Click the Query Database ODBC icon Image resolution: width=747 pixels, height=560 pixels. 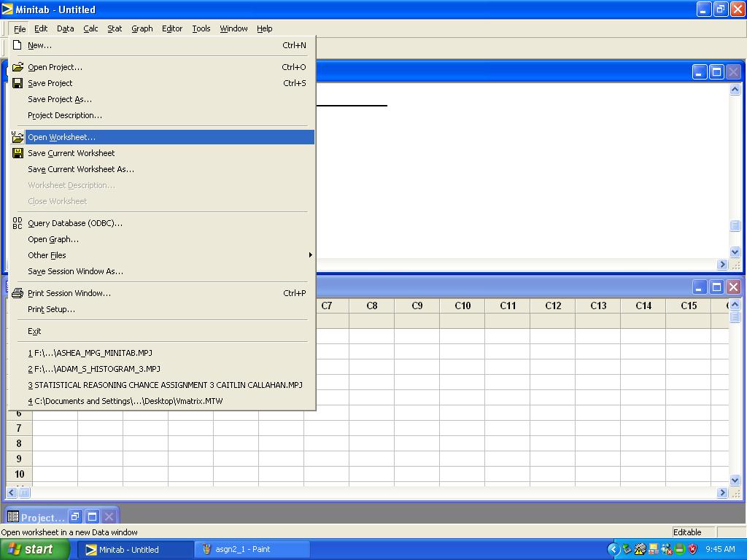(x=18, y=223)
